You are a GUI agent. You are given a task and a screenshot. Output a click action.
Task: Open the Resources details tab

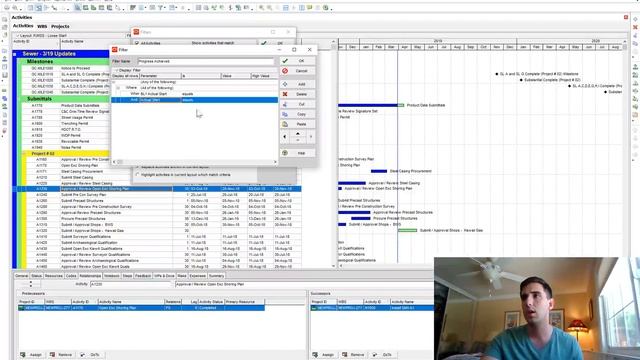click(x=53, y=276)
